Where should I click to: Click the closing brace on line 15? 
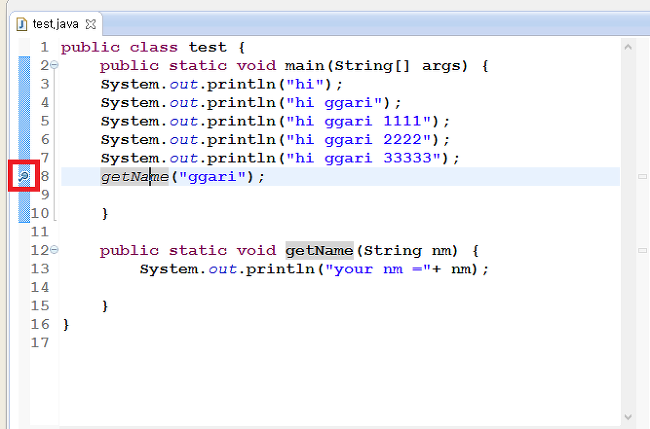tap(105, 306)
